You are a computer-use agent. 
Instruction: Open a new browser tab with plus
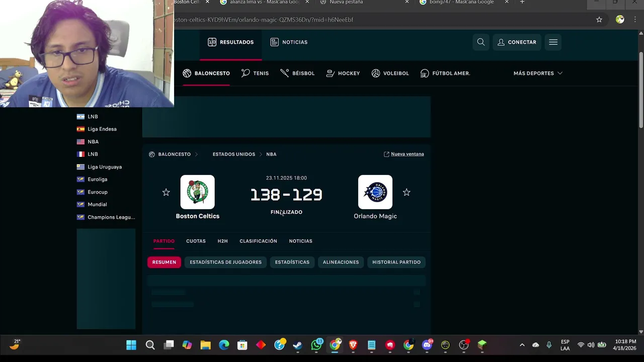click(522, 3)
